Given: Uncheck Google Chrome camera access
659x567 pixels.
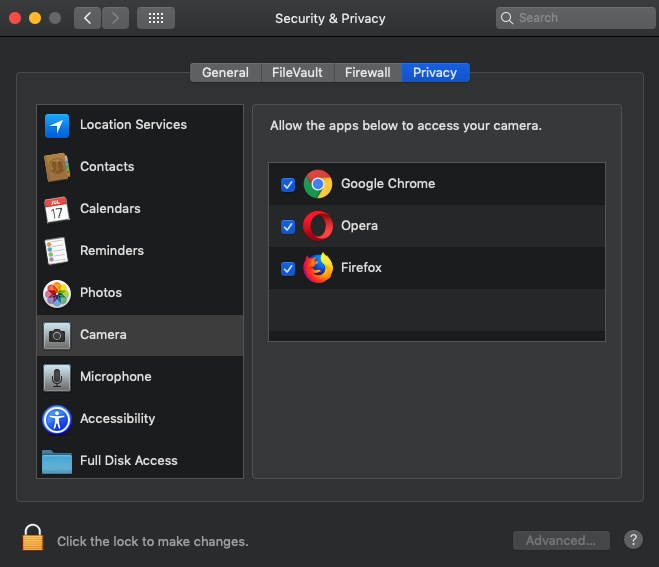Looking at the screenshot, I should 288,185.
